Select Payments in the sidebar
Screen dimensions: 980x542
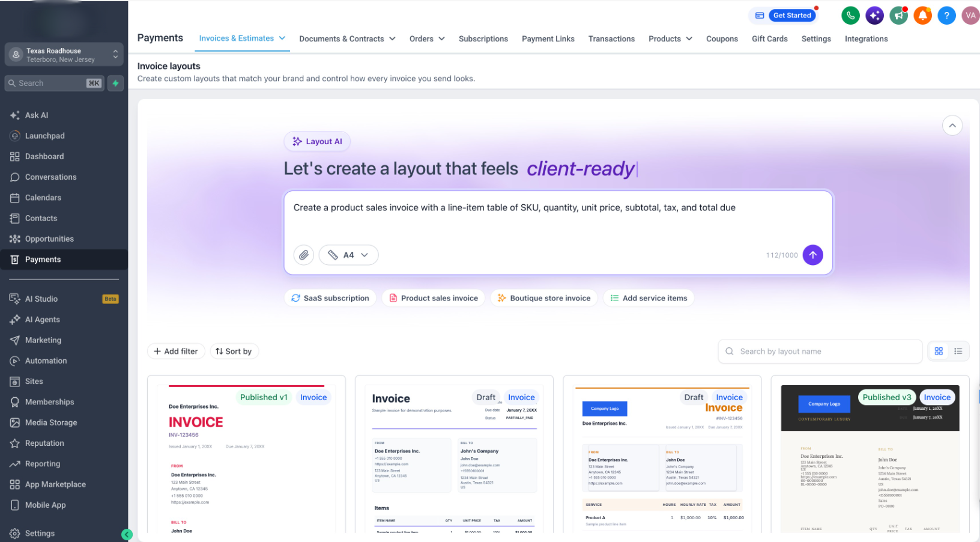point(64,260)
